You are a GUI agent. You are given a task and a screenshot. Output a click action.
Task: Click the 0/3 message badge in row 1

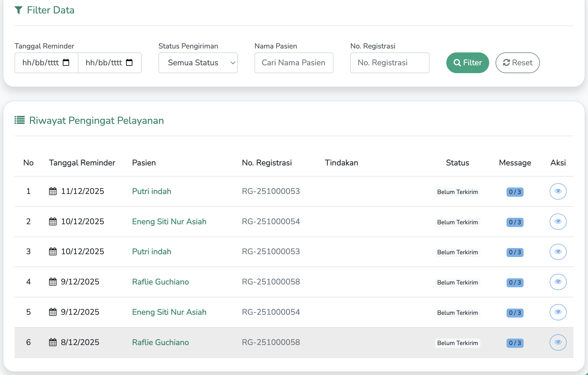(x=515, y=192)
